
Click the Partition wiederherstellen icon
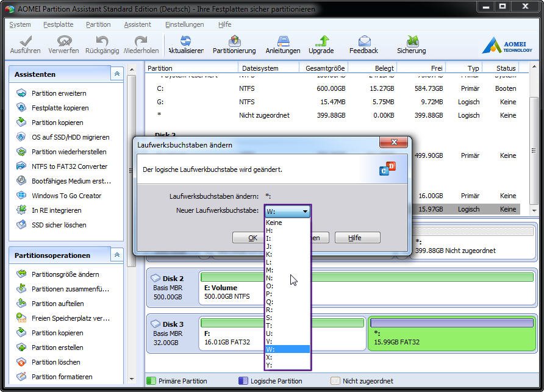[x=21, y=152]
